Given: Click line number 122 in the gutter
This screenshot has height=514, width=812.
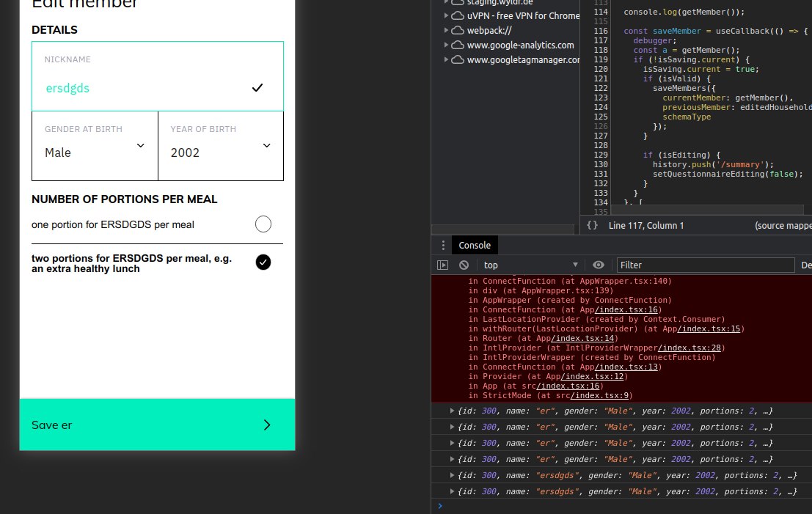Looking at the screenshot, I should tap(601, 88).
